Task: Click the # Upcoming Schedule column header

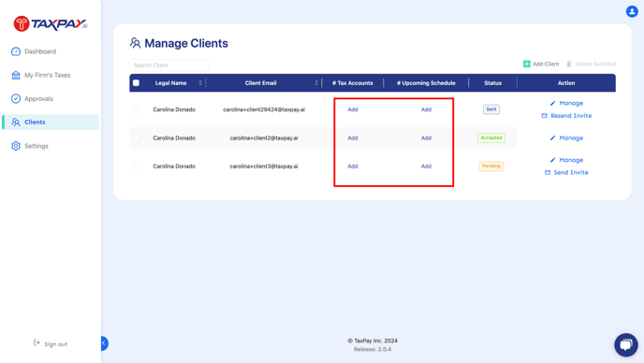Action: 426,83
